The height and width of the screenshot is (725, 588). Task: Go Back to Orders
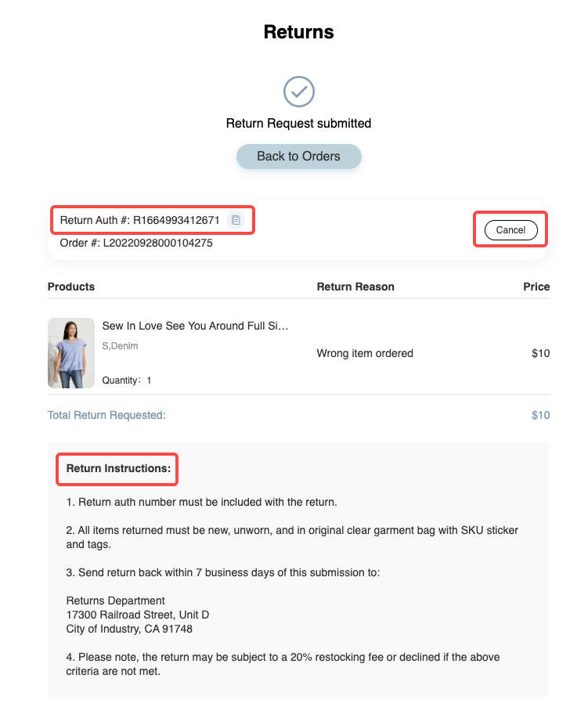298,157
